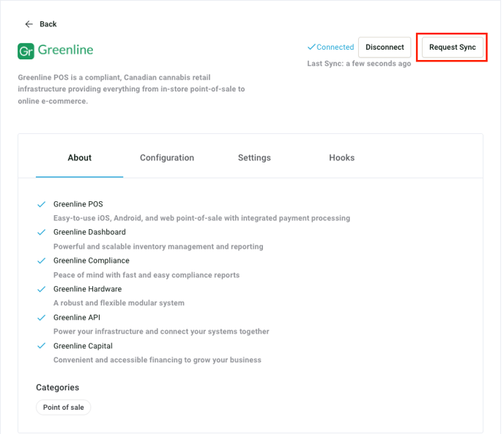Click the Point of sale category tag
Image resolution: width=504 pixels, height=434 pixels.
point(64,408)
